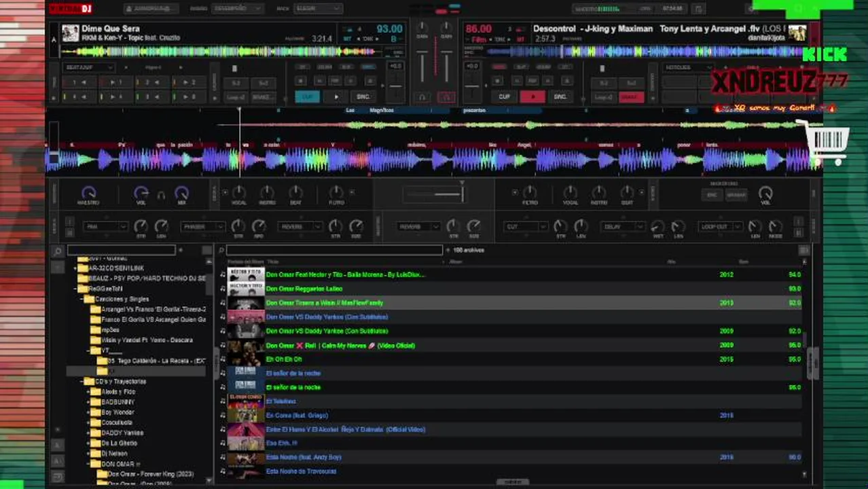Viewport: 868px width, 489px height.
Task: Click the right deck INSTRU stem knob
Action: point(599,192)
